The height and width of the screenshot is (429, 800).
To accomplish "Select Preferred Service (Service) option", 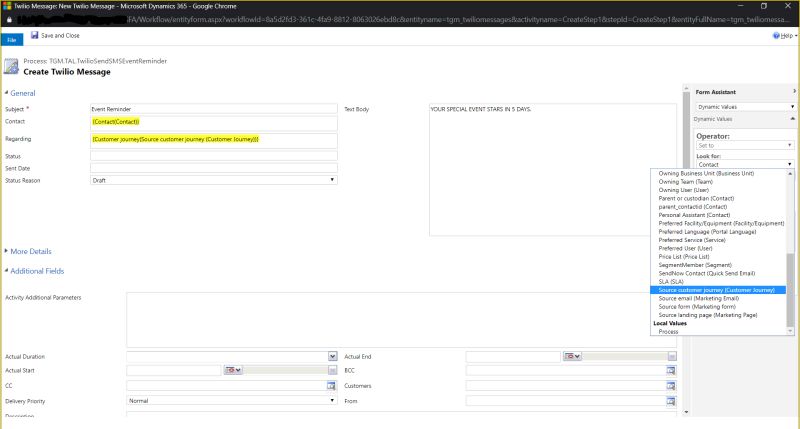I will point(692,240).
